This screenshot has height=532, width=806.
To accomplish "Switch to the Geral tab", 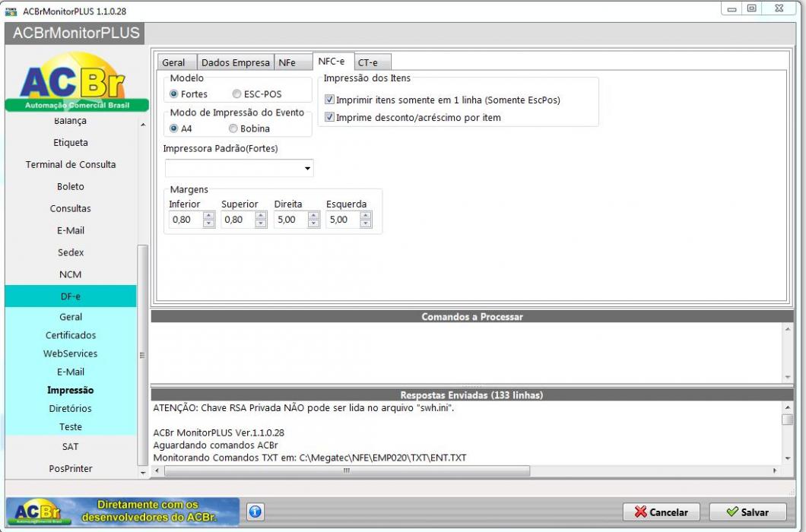I will click(x=177, y=62).
